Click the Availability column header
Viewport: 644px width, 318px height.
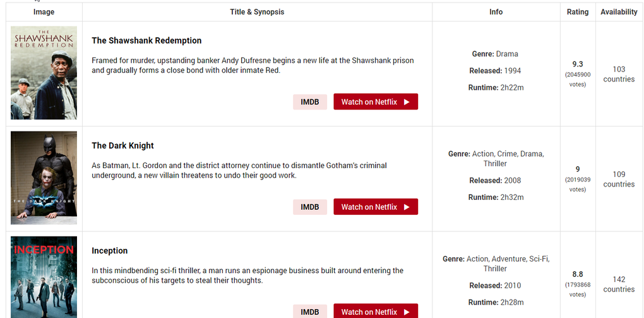coord(619,12)
